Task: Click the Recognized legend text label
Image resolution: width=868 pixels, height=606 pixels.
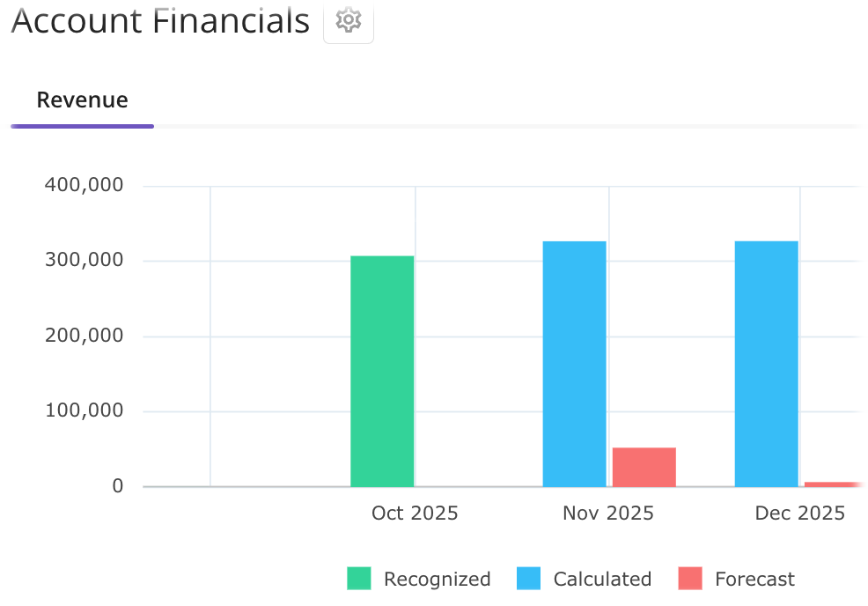Action: tap(437, 579)
